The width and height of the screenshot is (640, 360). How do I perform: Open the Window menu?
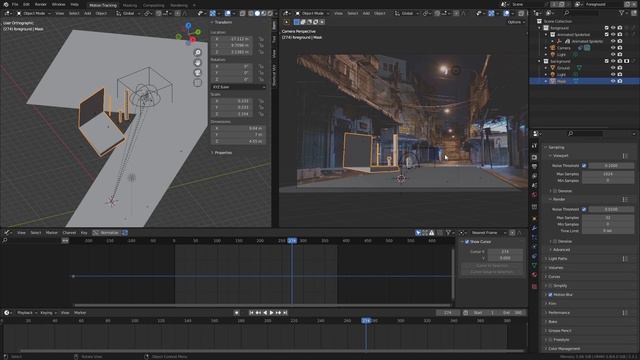58,4
